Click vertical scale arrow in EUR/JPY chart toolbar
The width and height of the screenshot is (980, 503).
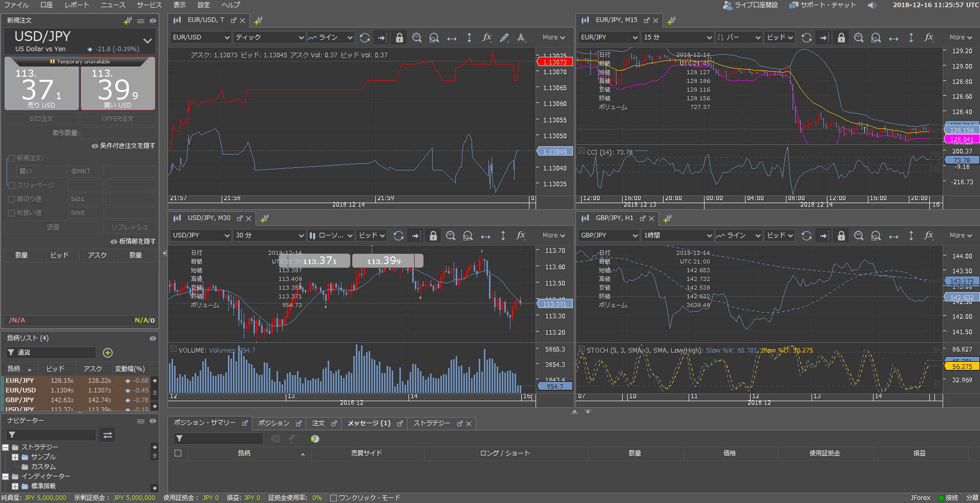(911, 37)
